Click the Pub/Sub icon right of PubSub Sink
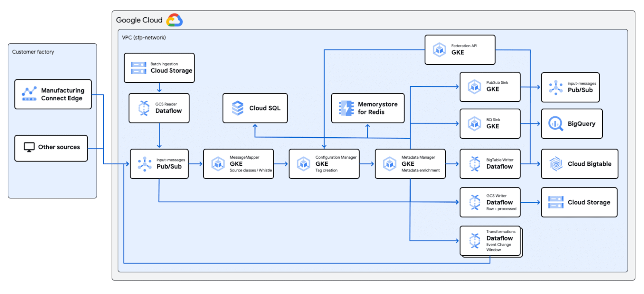Screen dimensions: 644x294 click(556, 87)
